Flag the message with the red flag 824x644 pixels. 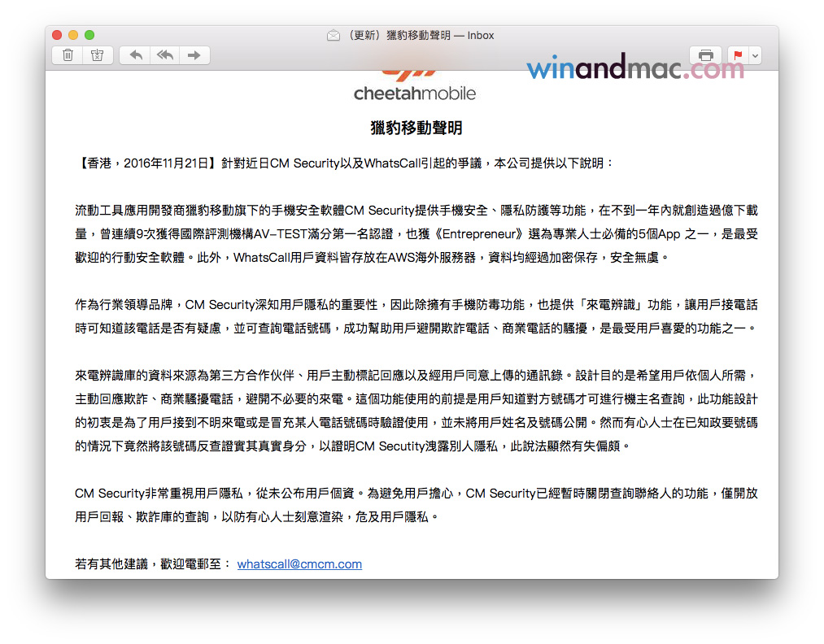point(738,55)
